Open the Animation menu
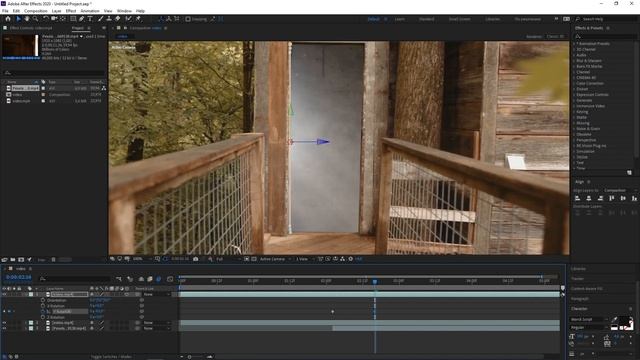Screen dimensions: 640x360 [x=90, y=11]
